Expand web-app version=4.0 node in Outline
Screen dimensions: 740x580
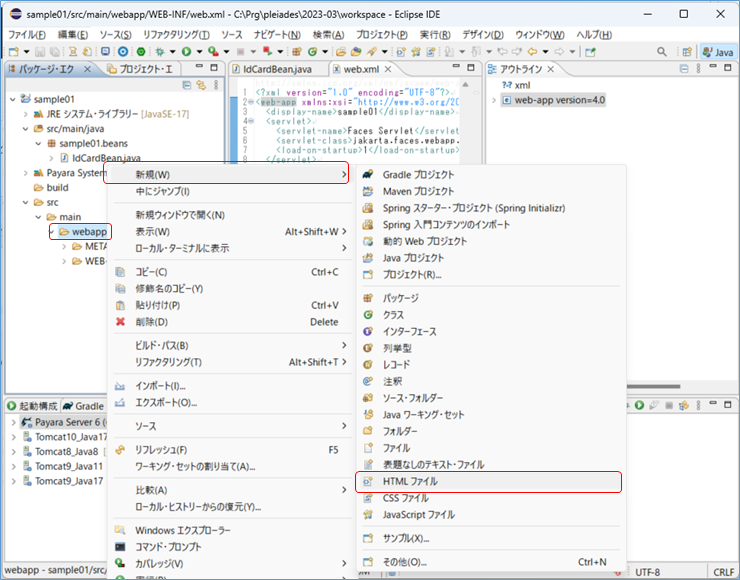coord(494,100)
